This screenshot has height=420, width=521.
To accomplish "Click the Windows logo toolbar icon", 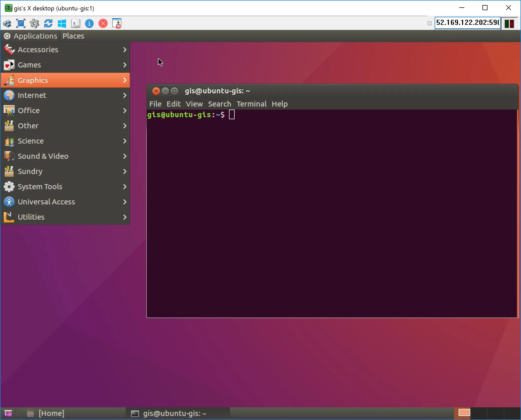I will coord(62,24).
